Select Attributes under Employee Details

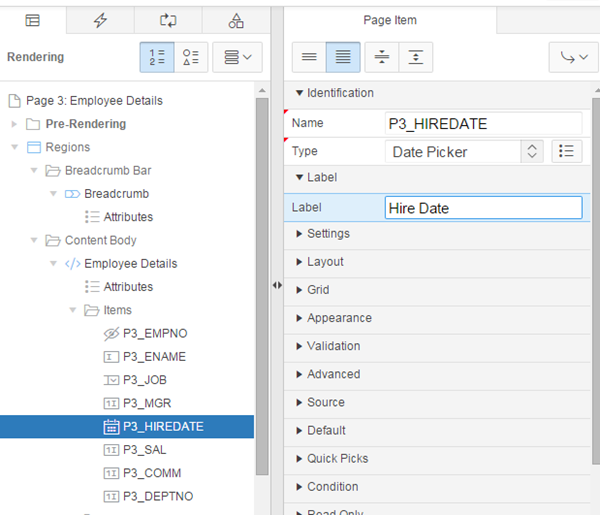[x=128, y=287]
